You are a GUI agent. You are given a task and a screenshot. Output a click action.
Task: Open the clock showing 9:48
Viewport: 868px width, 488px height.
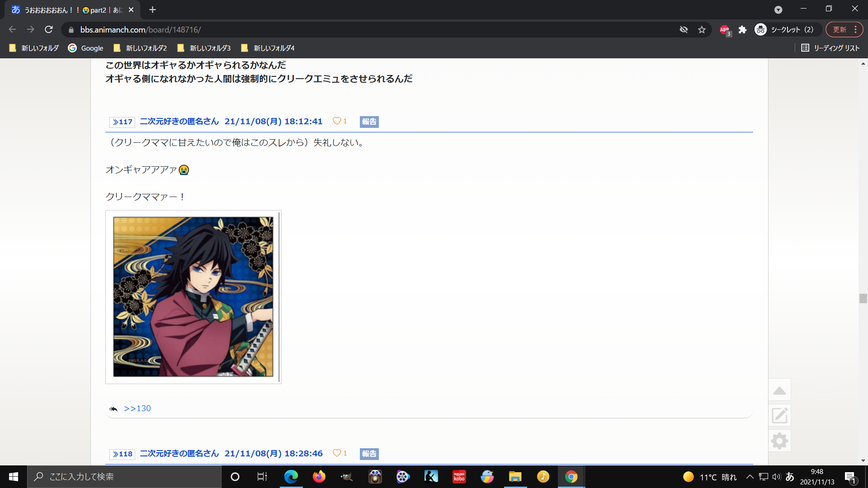click(817, 477)
